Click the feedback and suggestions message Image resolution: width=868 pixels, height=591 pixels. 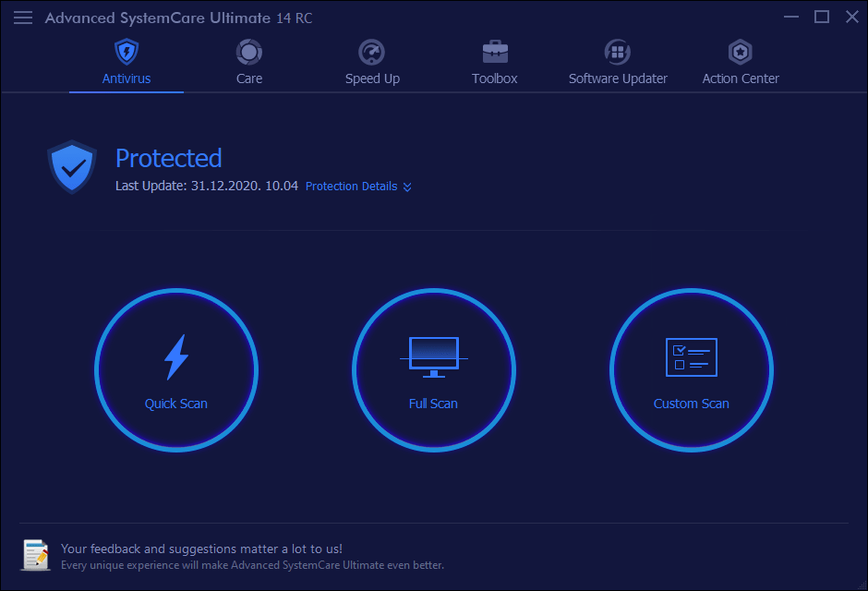click(201, 549)
